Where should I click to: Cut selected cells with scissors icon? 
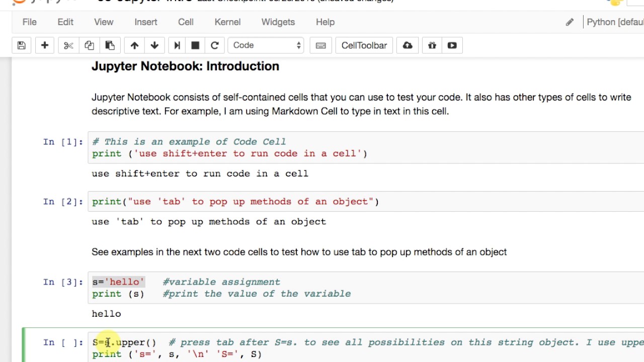[x=68, y=45]
